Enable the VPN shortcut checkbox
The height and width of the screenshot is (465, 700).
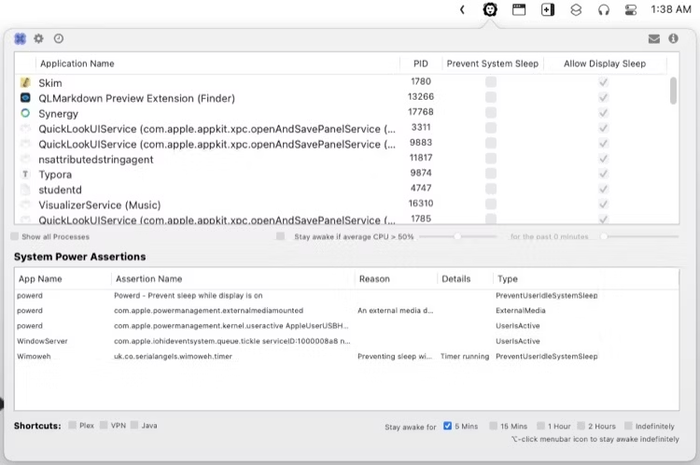pyautogui.click(x=104, y=425)
